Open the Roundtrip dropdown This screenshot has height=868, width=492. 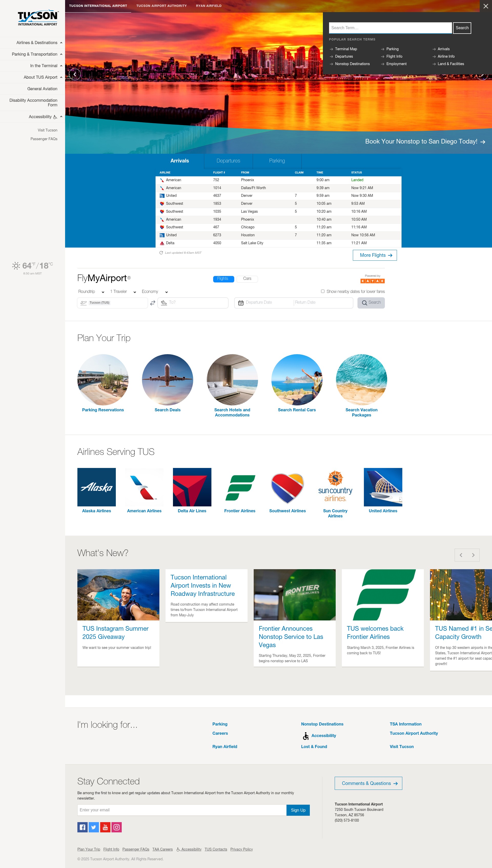coord(91,292)
